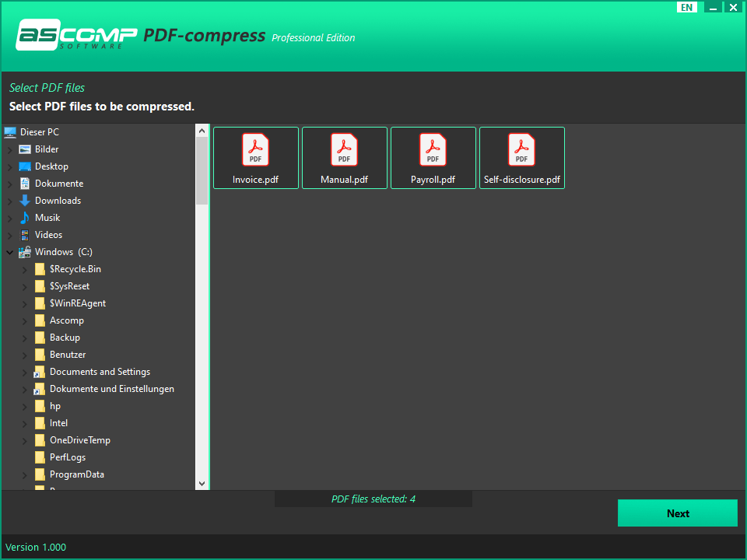The width and height of the screenshot is (747, 560).
Task: Expand the Bilder tree node
Action: [x=10, y=150]
